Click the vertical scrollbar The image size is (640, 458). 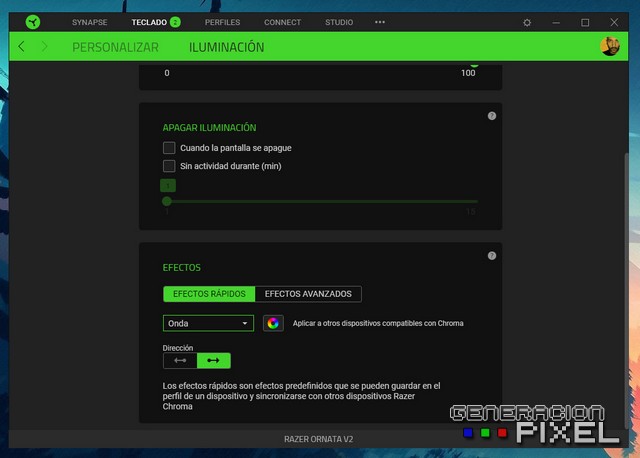coord(627,290)
